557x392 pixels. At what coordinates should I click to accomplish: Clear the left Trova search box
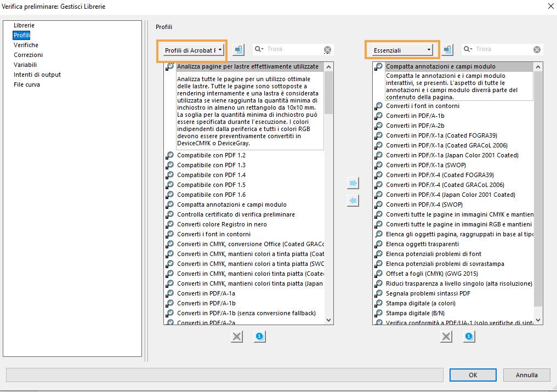327,50
